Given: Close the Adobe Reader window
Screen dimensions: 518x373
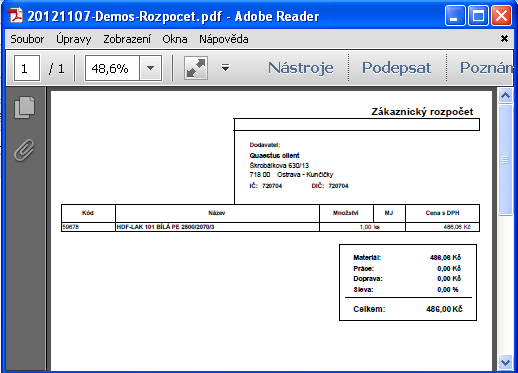Looking at the screenshot, I should (x=501, y=15).
